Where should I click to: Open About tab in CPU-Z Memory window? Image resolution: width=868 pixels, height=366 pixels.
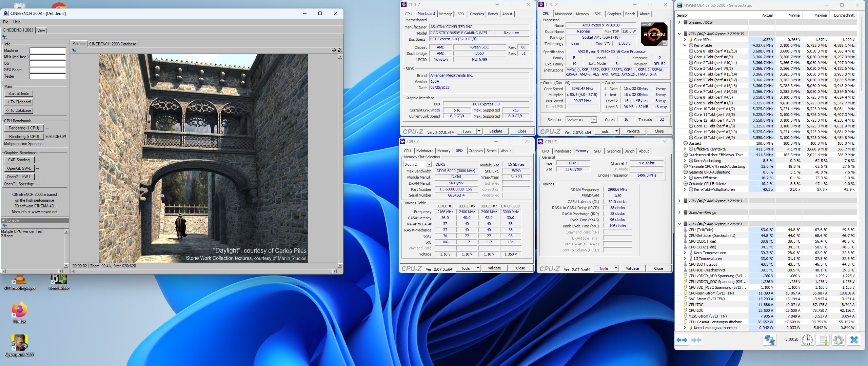point(644,151)
